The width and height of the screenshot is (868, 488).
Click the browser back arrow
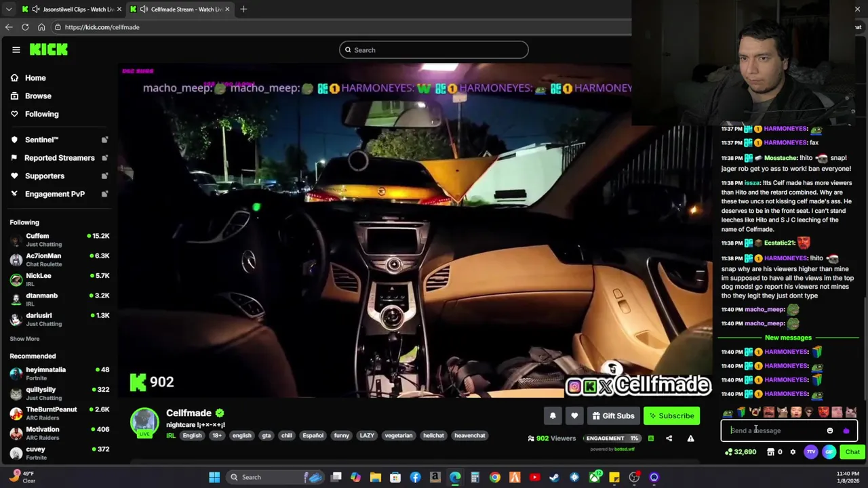click(9, 27)
